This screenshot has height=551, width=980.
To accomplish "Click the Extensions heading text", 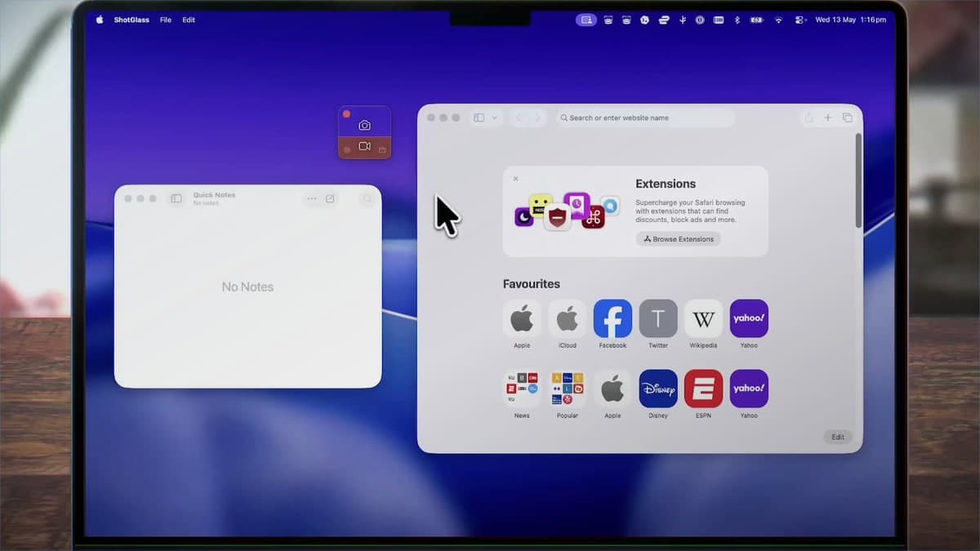I will click(x=666, y=184).
